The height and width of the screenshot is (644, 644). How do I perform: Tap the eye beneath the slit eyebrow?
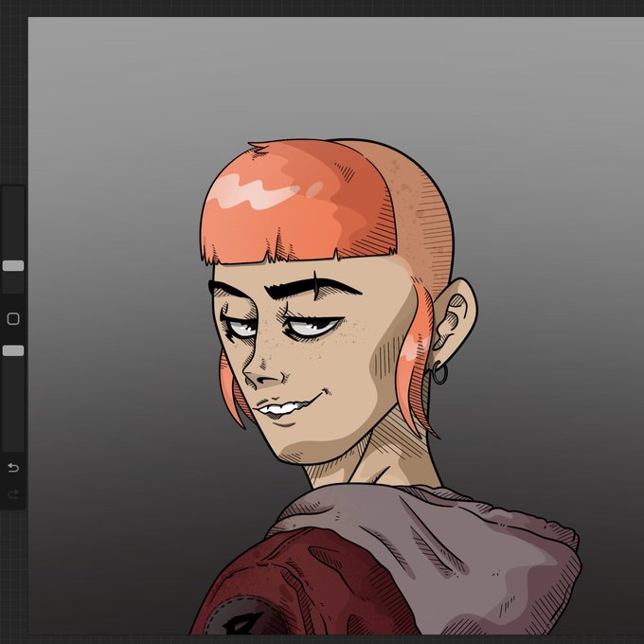(313, 327)
